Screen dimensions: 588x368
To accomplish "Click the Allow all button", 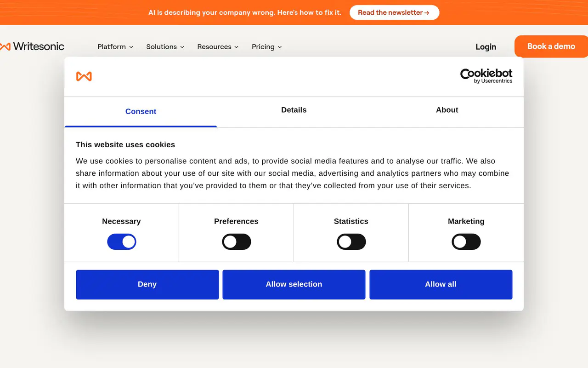I will click(x=441, y=284).
